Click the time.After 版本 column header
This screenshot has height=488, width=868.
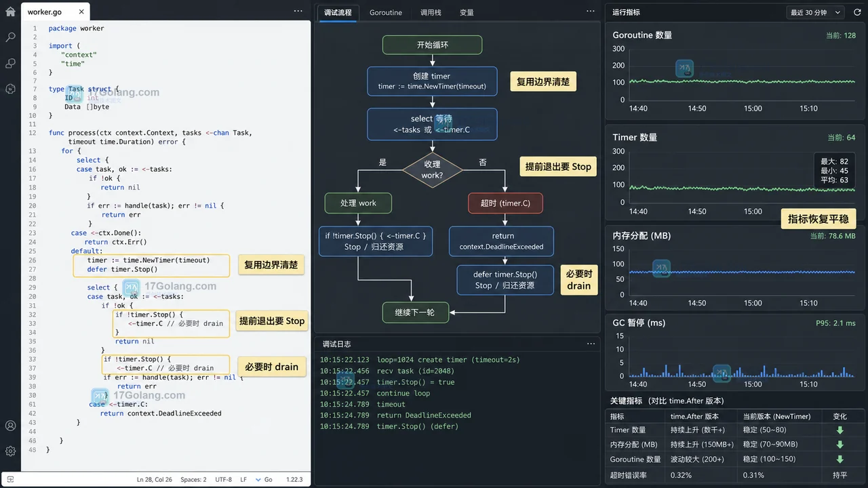coord(694,416)
